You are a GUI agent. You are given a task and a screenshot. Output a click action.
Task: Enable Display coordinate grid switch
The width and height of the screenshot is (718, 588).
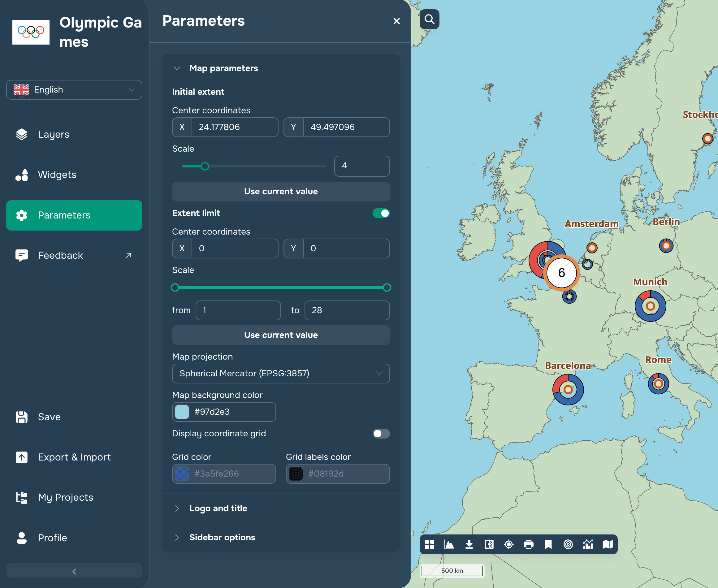(381, 434)
